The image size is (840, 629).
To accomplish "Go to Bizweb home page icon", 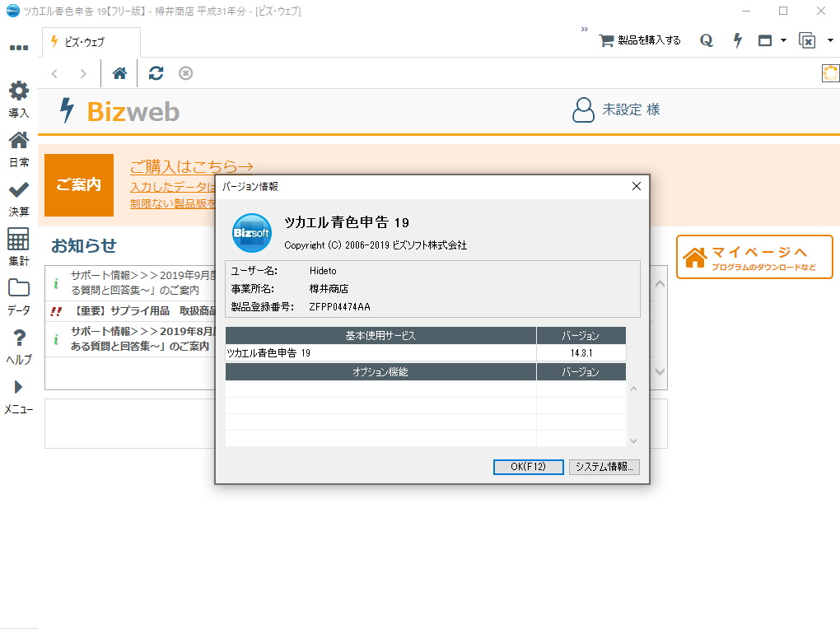I will (x=119, y=73).
